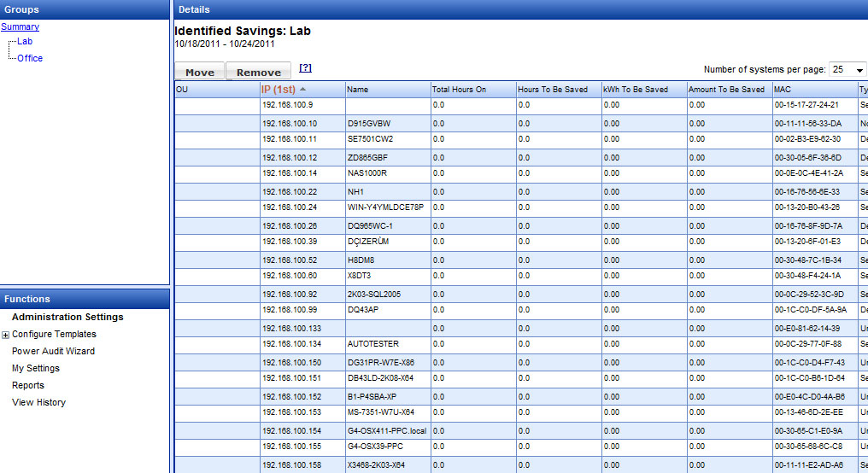Click the Remove button
Screen dimensions: 868x473
(x=259, y=73)
